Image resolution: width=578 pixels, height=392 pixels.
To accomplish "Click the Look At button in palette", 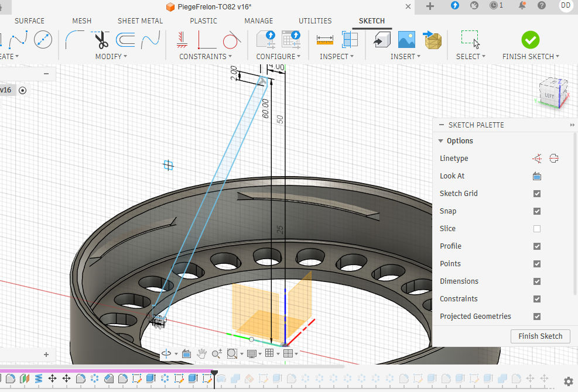I will (x=536, y=176).
